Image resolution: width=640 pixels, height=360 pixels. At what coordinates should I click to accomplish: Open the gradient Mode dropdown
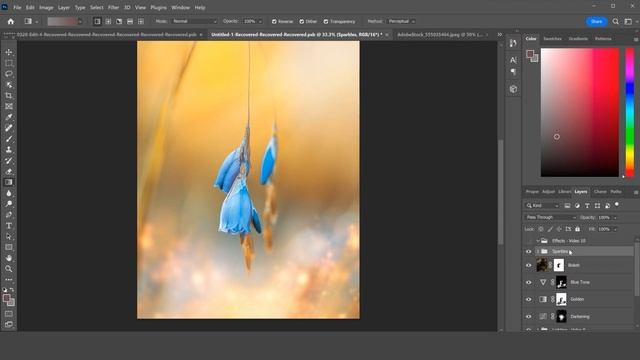(195, 21)
